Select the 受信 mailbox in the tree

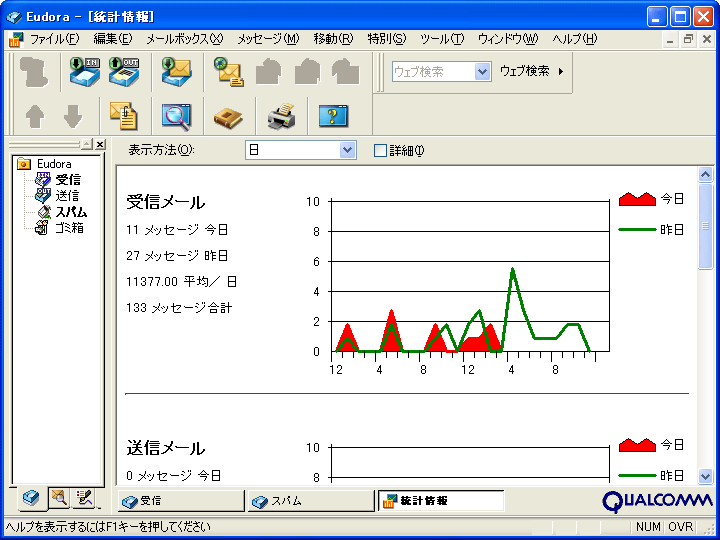[68, 180]
